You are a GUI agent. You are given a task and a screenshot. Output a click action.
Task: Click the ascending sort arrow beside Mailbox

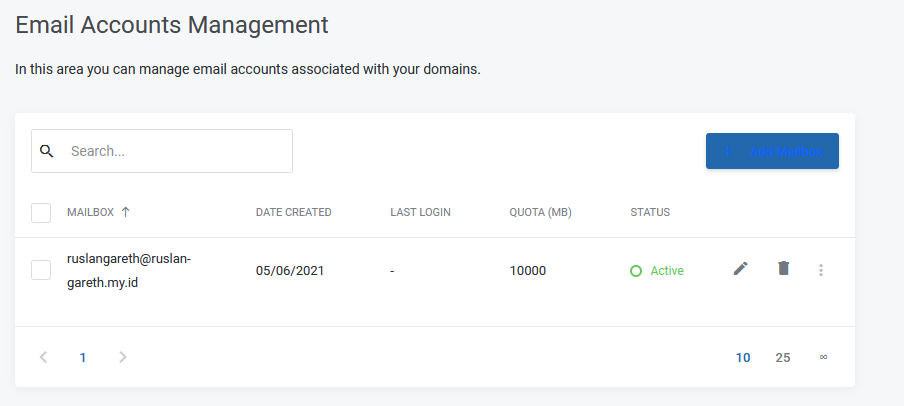click(x=126, y=212)
